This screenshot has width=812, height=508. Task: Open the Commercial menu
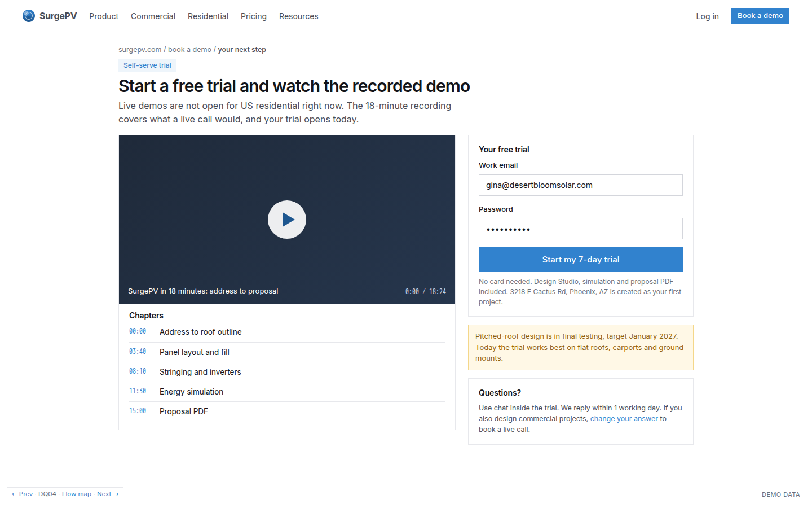coord(153,16)
